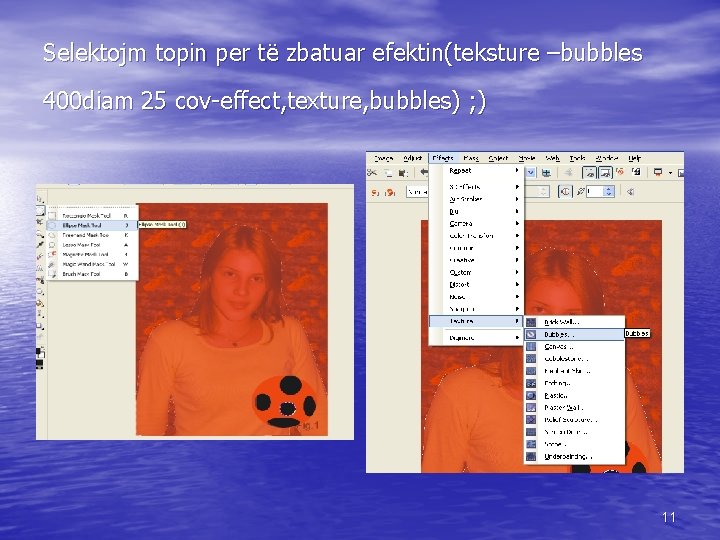
Task: Click the spinner arrows on property bar field
Action: click(609, 191)
